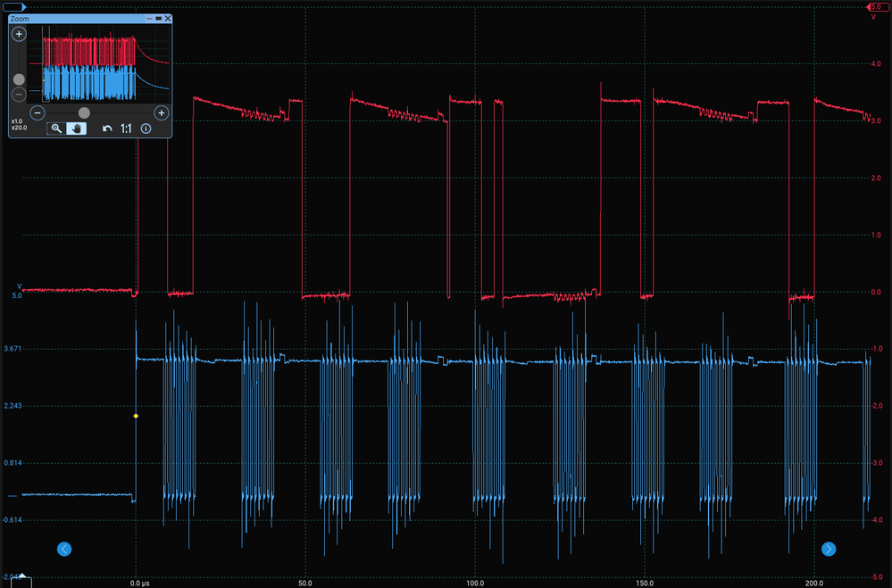Screen dimensions: 892x588
Task: Open the Zoom panel info icon
Action: 146,128
